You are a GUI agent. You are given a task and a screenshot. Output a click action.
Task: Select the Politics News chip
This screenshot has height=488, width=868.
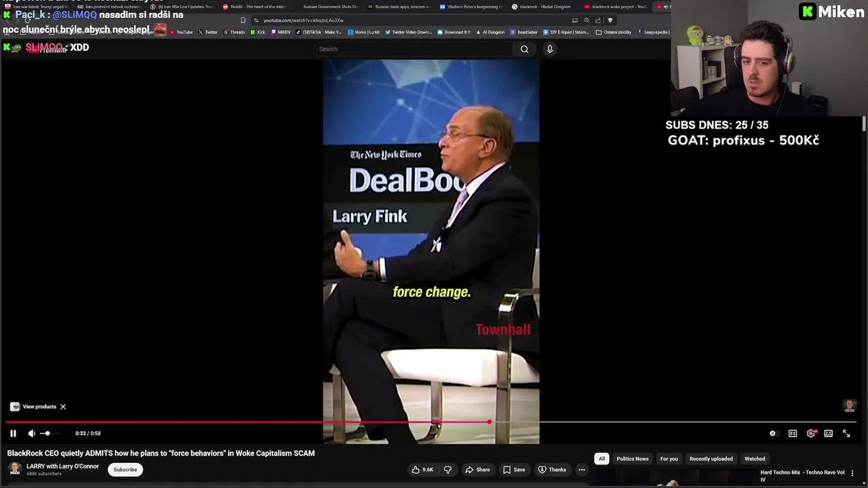[x=633, y=459]
